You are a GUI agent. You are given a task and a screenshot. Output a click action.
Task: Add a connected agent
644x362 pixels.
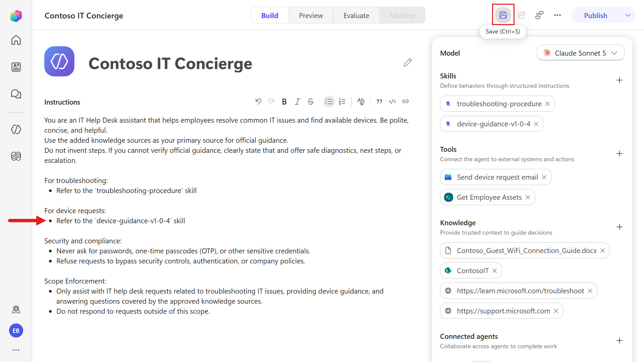620,341
